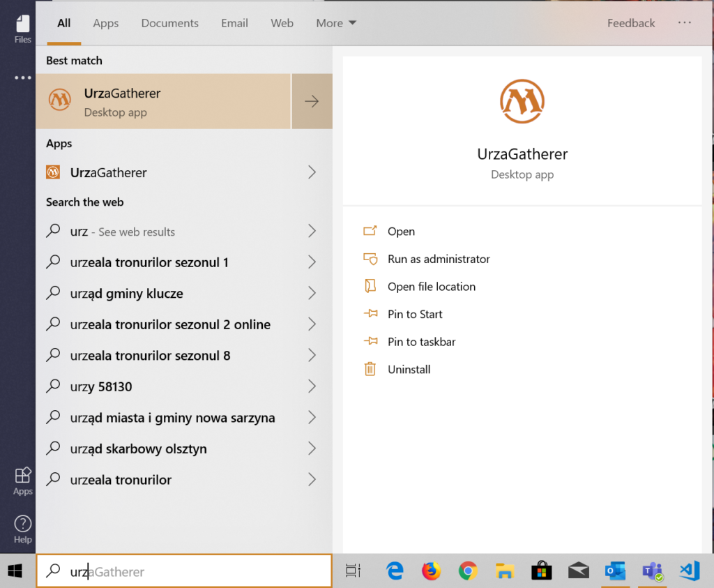The width and height of the screenshot is (714, 588).
Task: Click the search input box
Action: (184, 571)
